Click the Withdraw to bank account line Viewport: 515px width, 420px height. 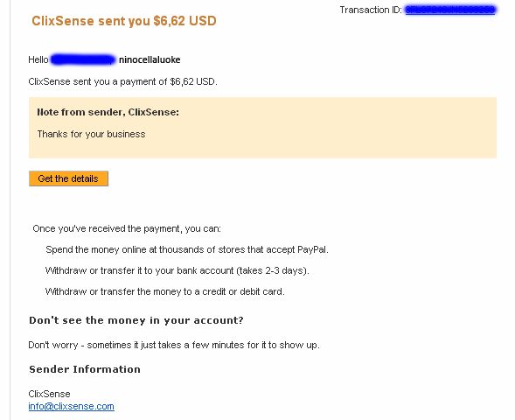(x=177, y=270)
